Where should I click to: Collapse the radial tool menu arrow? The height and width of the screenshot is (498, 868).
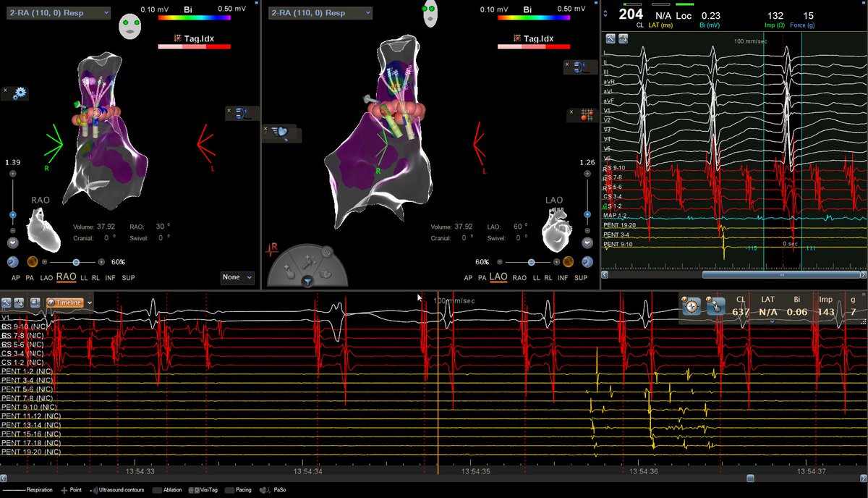tap(307, 281)
